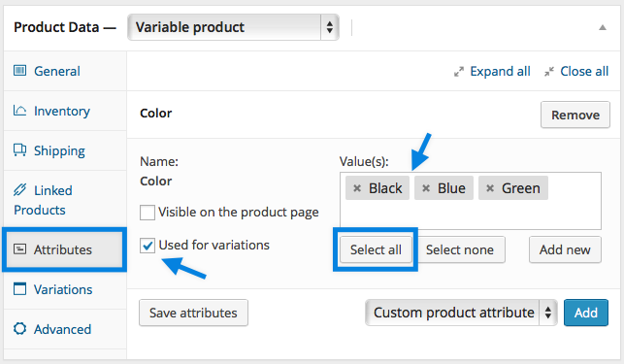Screen dimensions: 624x364
Task: Uncheck Used for variations checkbox
Action: 148,246
